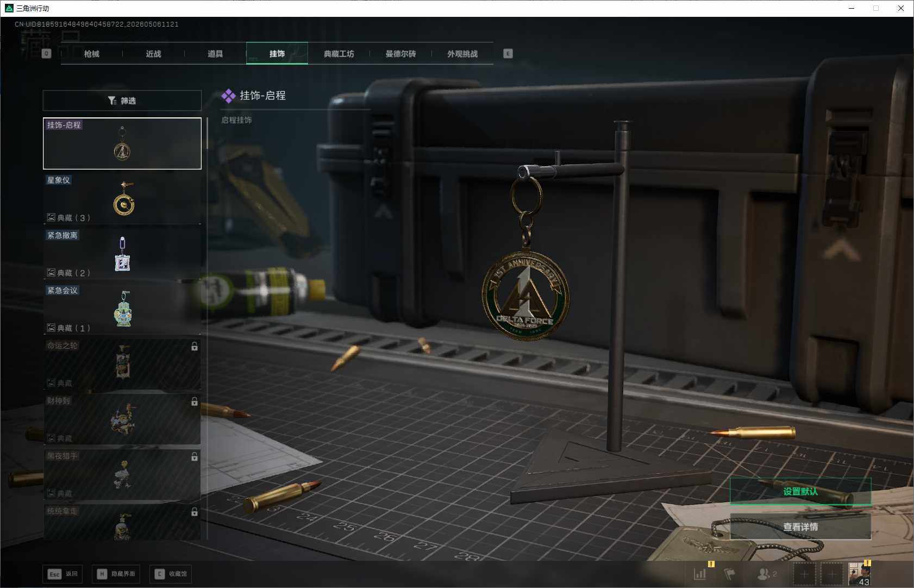The width and height of the screenshot is (914, 588).
Task: Minimize the 三角洲行动 window
Action: point(852,8)
